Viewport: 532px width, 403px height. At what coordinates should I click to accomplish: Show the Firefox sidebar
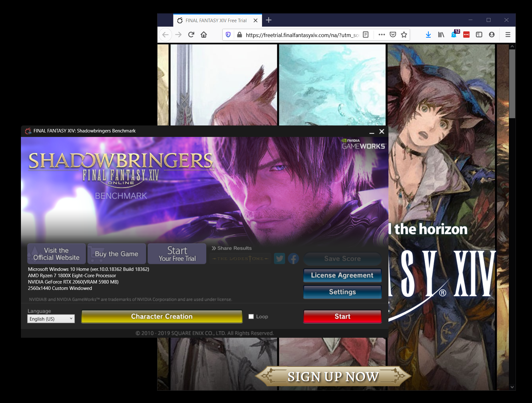coord(479,35)
